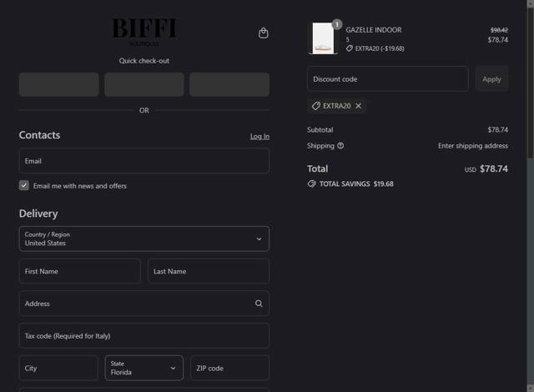
Task: Click the address search magnifier icon
Action: (x=259, y=304)
